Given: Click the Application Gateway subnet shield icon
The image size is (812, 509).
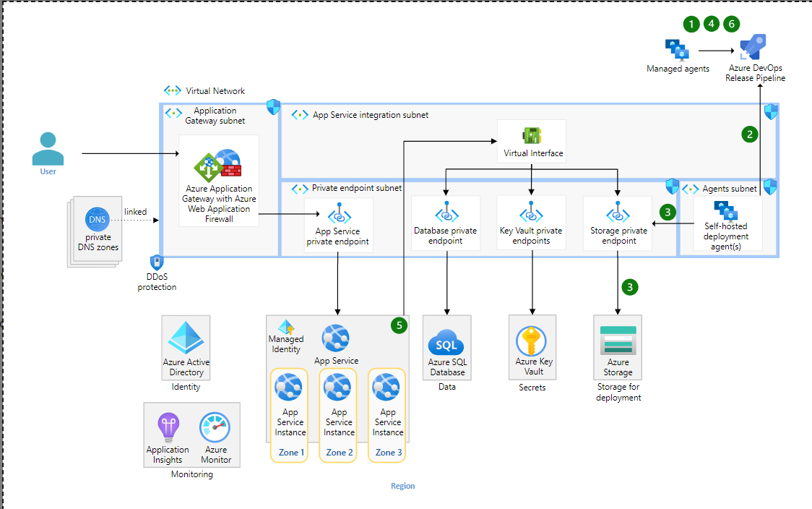Looking at the screenshot, I should [x=273, y=107].
